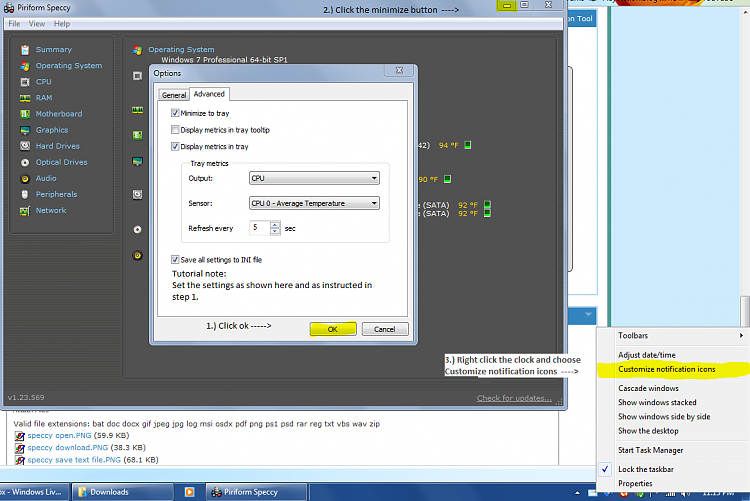Open the View menu
Viewport: 750px width, 501px height.
(x=37, y=24)
